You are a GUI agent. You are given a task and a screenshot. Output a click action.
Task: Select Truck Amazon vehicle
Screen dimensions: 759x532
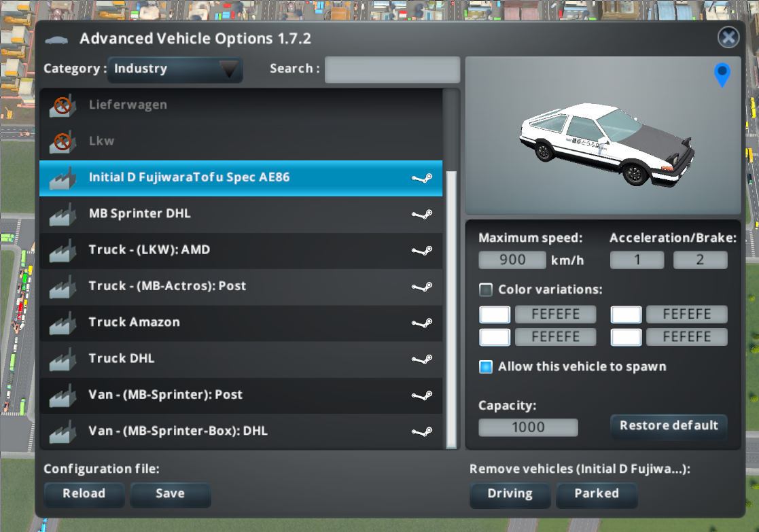pos(241,323)
